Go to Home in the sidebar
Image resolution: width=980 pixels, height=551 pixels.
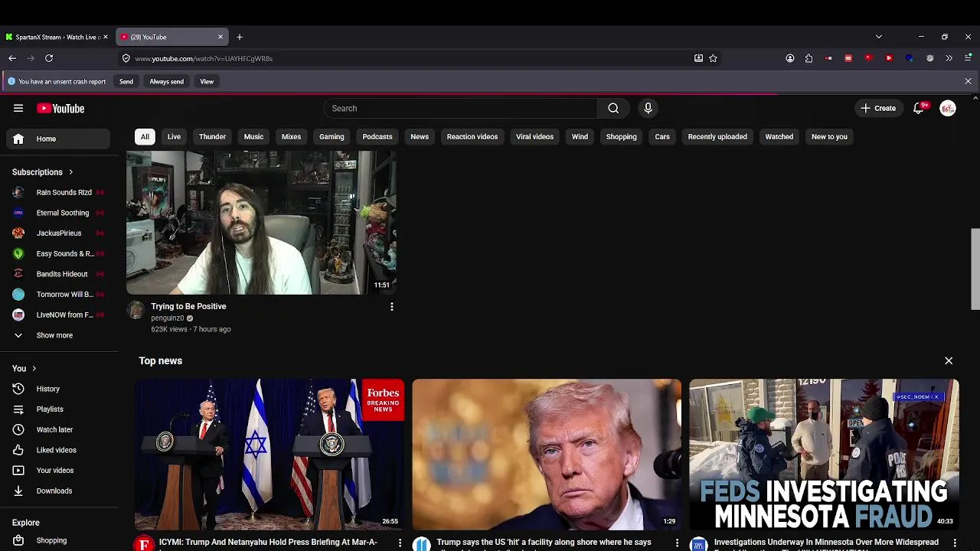click(x=60, y=139)
